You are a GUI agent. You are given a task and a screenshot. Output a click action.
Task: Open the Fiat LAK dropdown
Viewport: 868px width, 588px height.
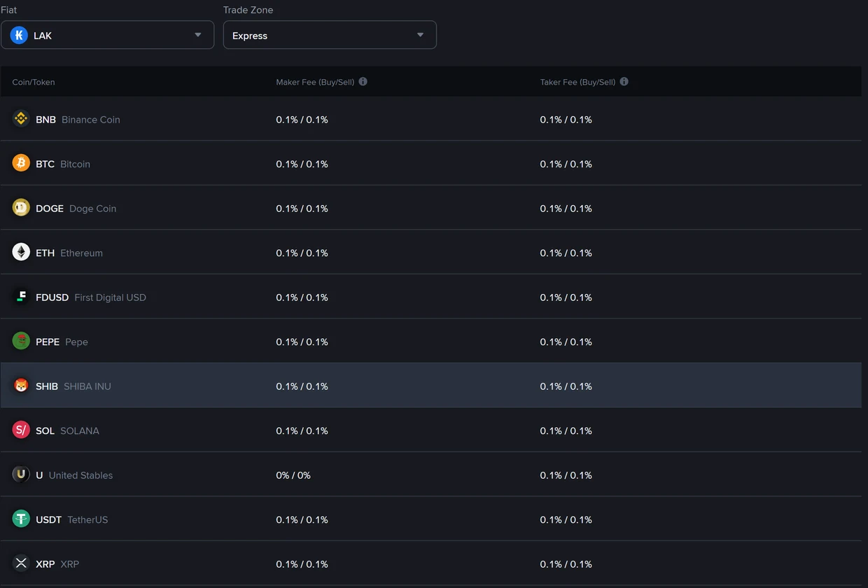[107, 35]
